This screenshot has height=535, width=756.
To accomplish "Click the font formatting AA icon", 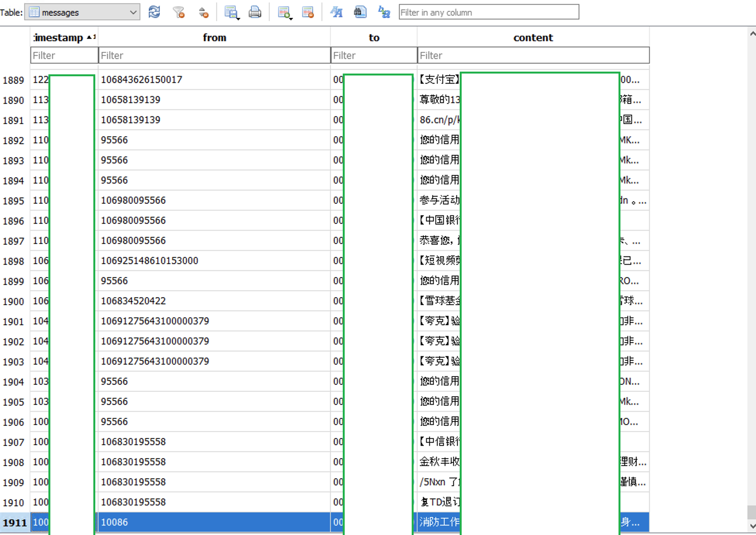I will coord(336,12).
